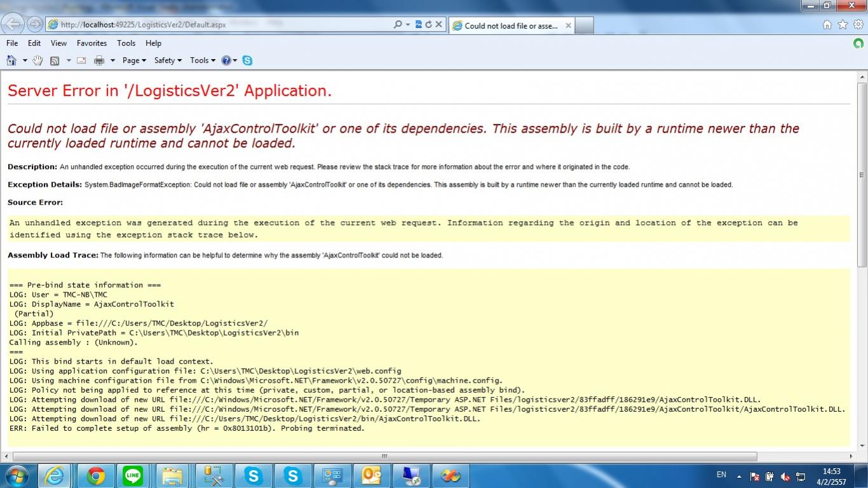Click the 'Server Error in '/LogisticsVer2' Application.' heading
The width and height of the screenshot is (868, 488).
click(170, 91)
